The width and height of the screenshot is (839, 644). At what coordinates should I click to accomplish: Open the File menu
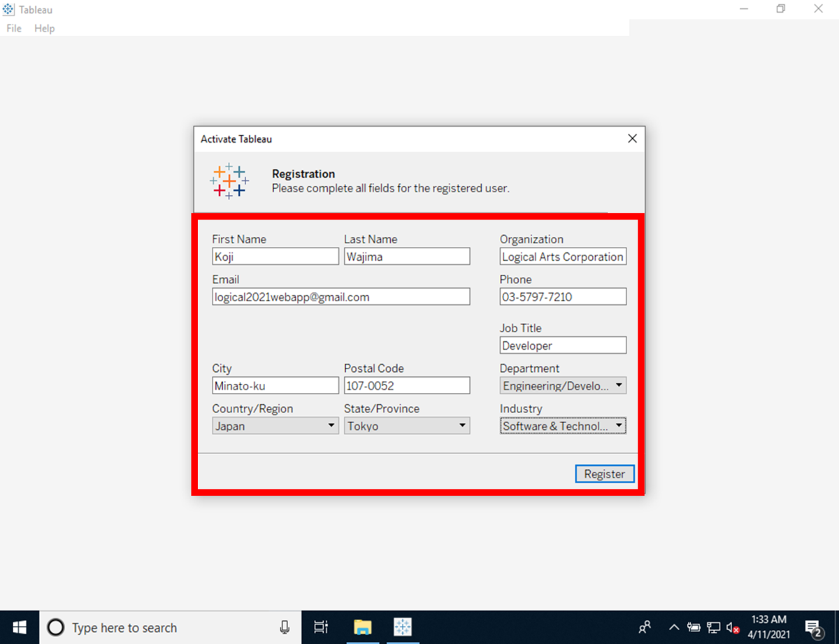point(14,29)
